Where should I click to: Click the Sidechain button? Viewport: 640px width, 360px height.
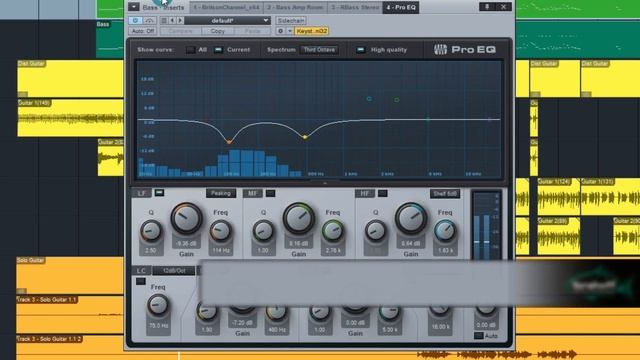(291, 20)
